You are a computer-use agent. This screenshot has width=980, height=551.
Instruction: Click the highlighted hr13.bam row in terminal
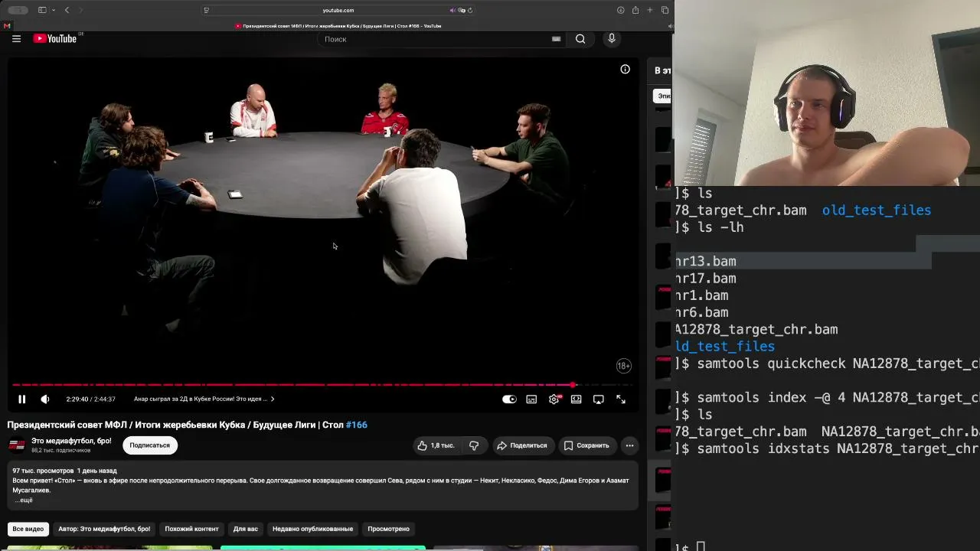803,261
